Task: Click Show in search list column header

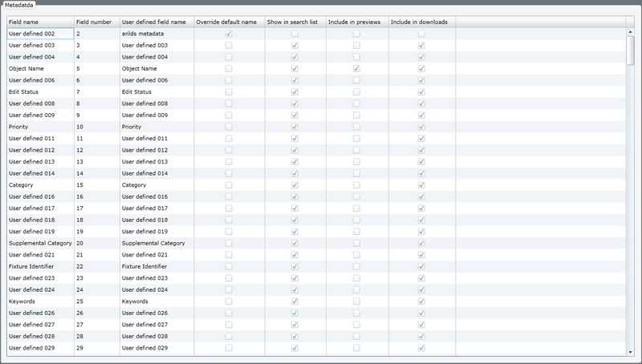Action: point(294,22)
